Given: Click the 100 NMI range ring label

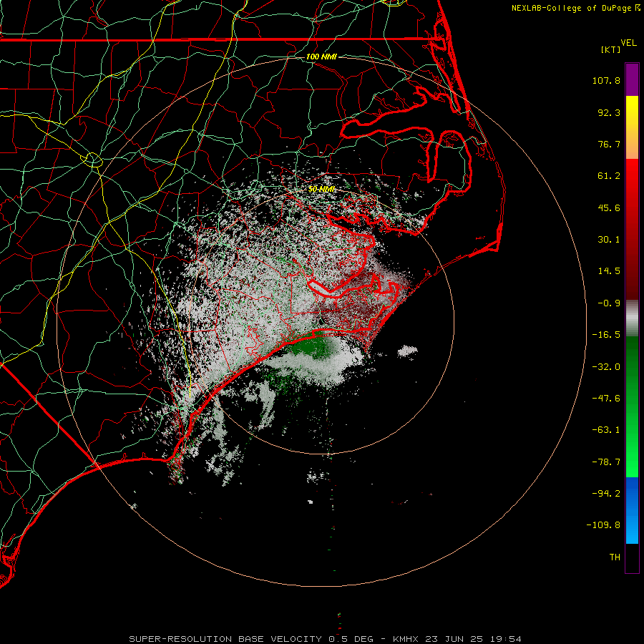Looking at the screenshot, I should [x=321, y=57].
